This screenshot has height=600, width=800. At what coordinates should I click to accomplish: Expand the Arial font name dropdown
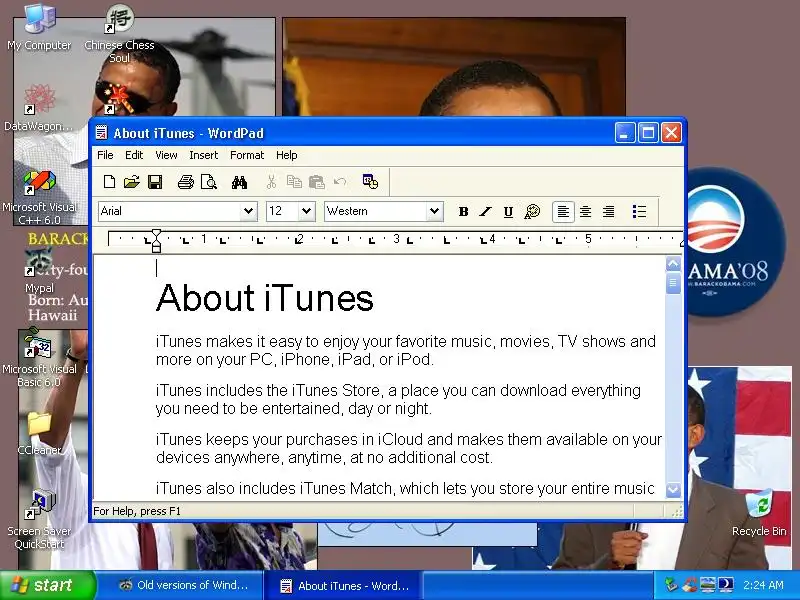(x=248, y=211)
